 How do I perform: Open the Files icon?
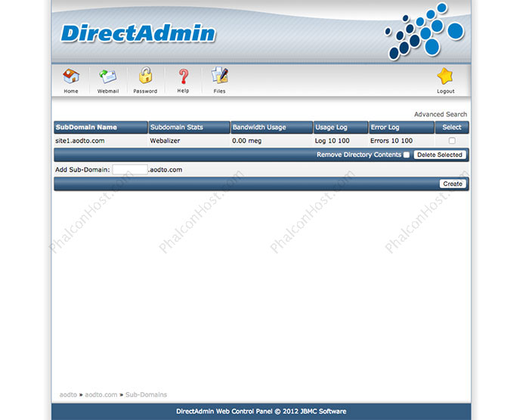pyautogui.click(x=220, y=76)
